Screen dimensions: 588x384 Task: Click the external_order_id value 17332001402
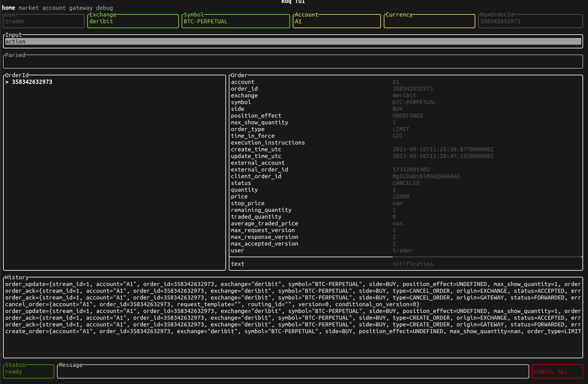pos(411,169)
